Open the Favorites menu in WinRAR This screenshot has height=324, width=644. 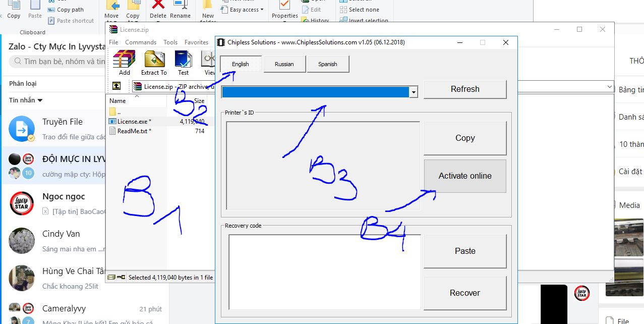coord(196,42)
